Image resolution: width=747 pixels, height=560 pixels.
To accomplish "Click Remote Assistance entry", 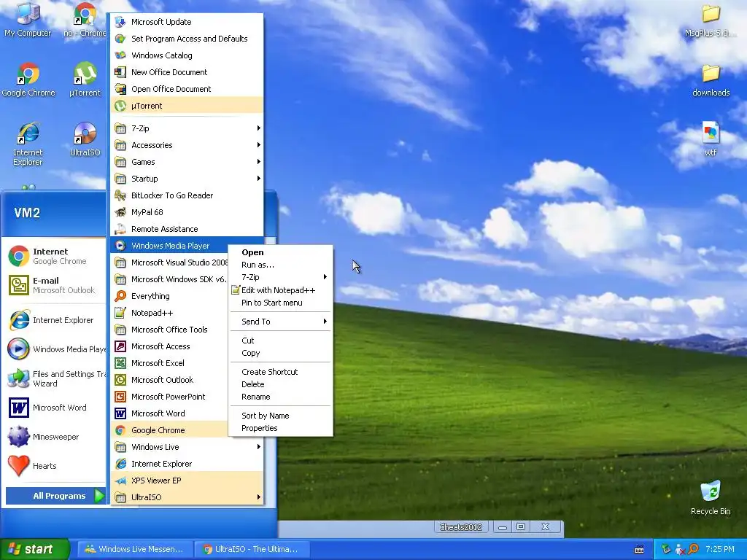I will click(187, 229).
